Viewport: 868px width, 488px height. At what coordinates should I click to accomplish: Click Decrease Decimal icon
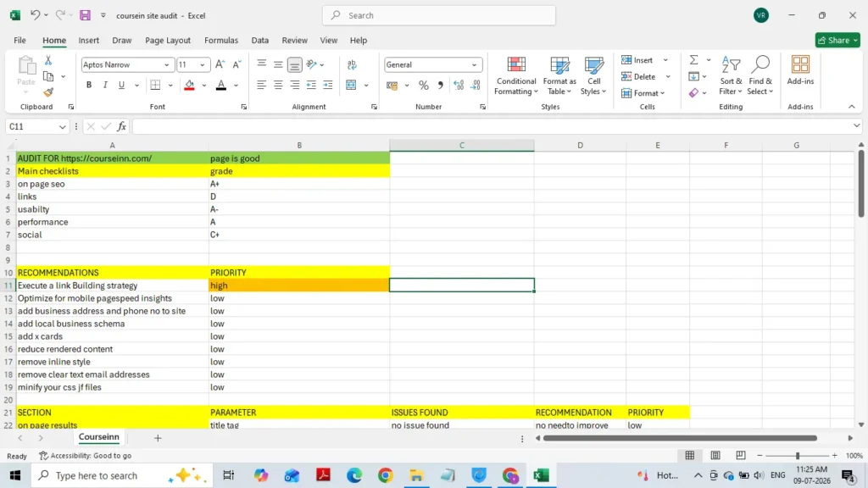(476, 86)
